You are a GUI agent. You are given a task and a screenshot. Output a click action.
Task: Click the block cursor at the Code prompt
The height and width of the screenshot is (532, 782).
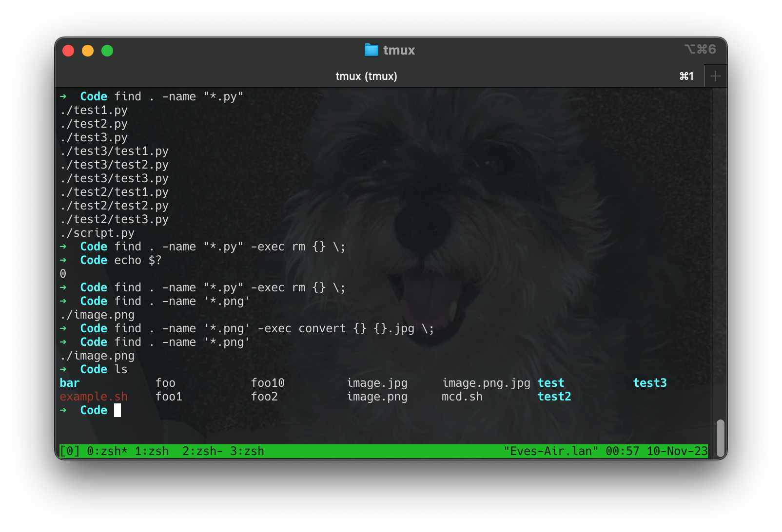click(x=118, y=411)
